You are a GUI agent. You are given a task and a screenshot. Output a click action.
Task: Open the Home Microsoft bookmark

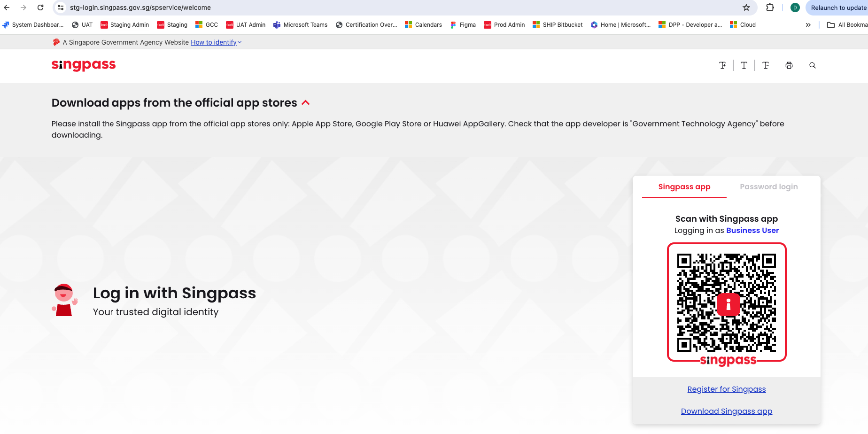(x=621, y=25)
